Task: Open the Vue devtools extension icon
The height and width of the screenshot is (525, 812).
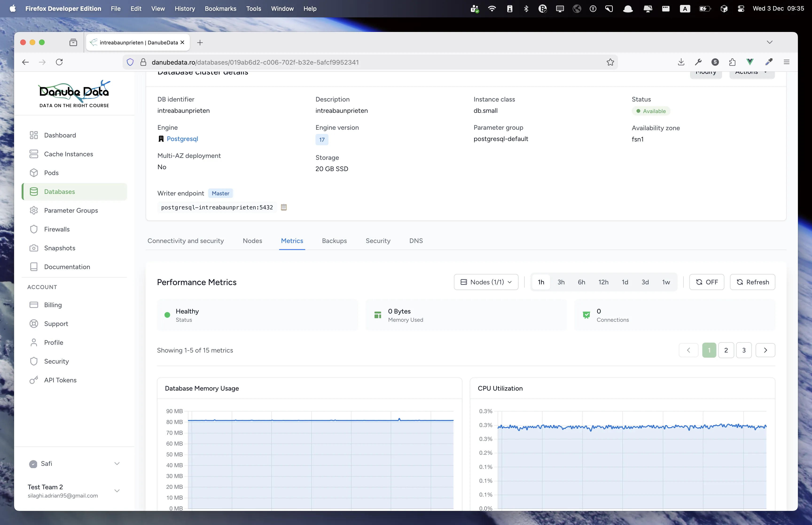Action: 750,62
